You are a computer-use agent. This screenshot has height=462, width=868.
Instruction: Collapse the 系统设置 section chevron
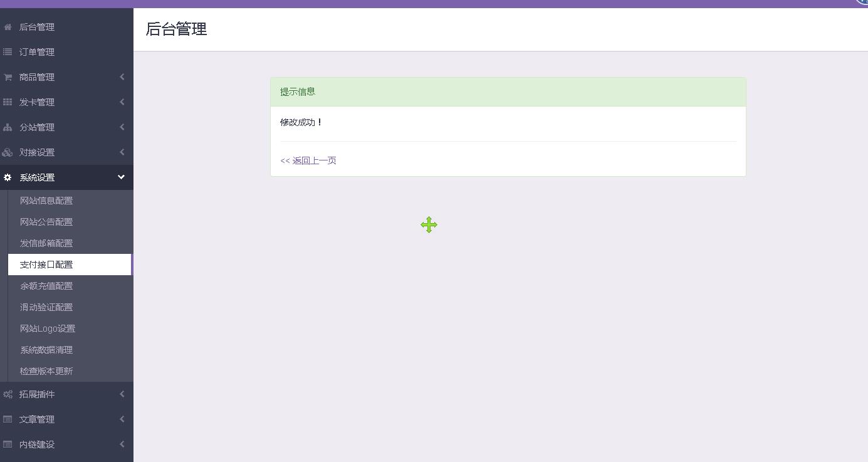point(121,177)
